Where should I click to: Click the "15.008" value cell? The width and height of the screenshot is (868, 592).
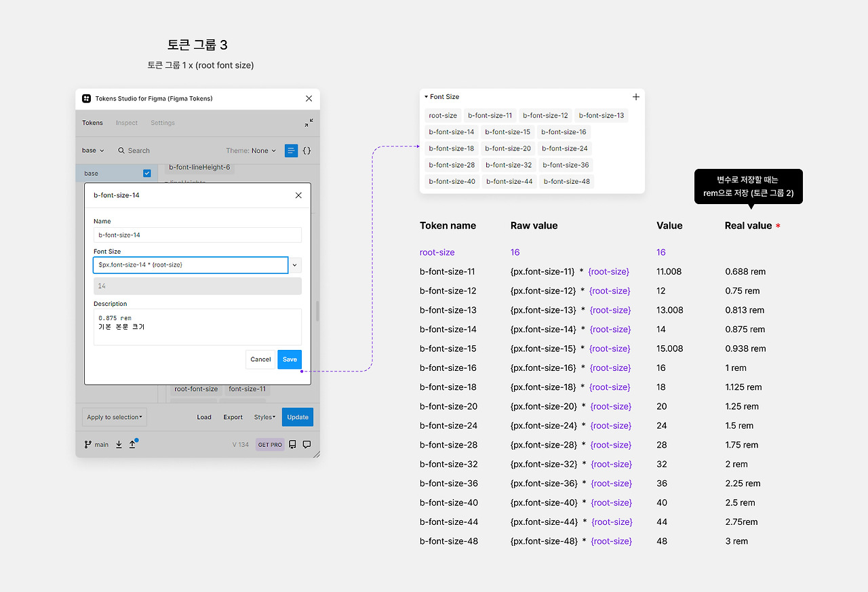669,349
